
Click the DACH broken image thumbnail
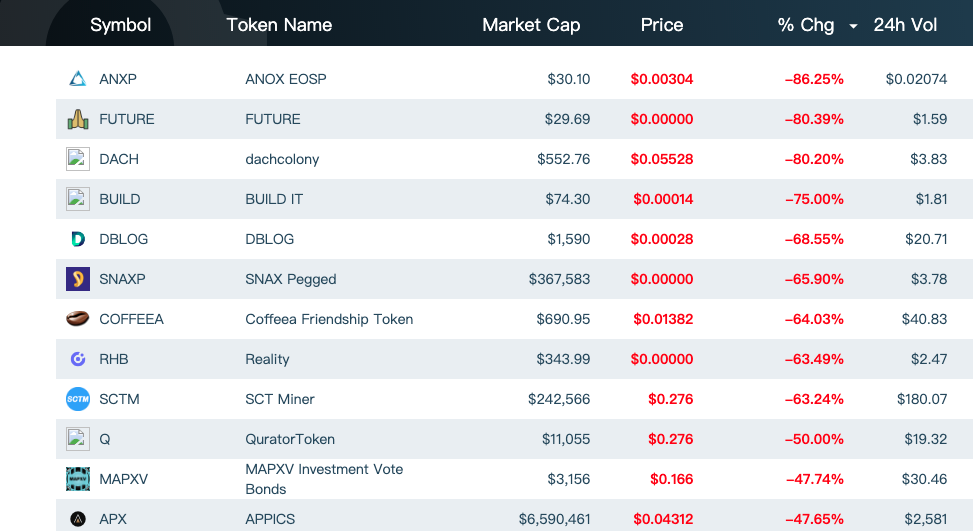78,159
